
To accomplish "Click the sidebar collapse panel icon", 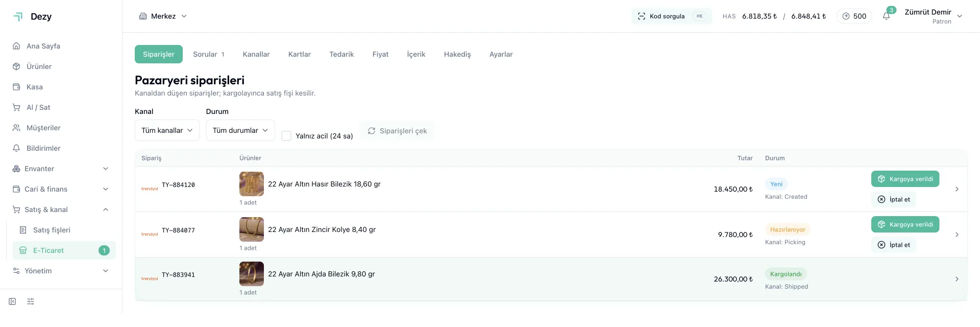I will pos(12,301).
